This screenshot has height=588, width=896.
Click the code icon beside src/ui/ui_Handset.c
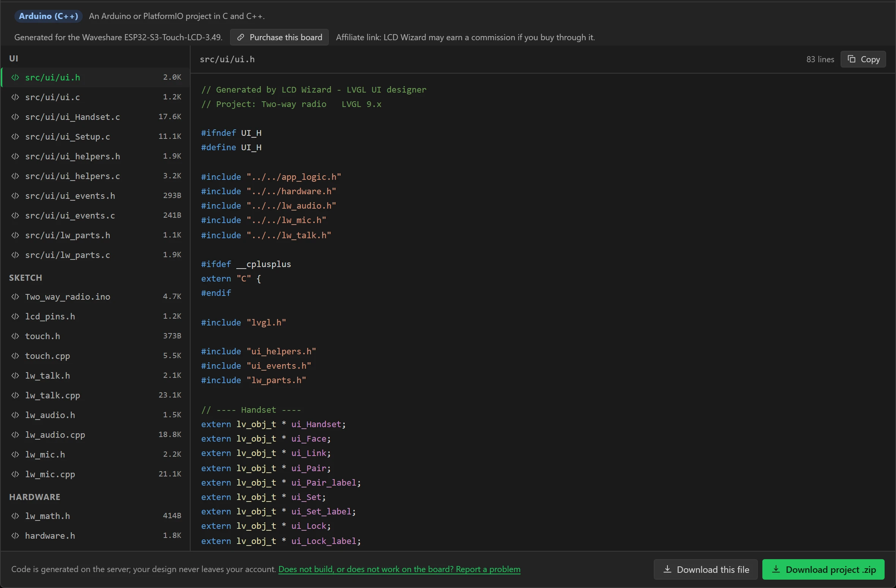15,117
